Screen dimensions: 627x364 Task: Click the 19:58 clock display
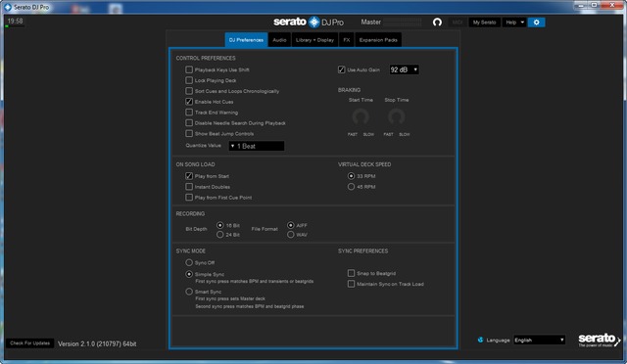16,22
